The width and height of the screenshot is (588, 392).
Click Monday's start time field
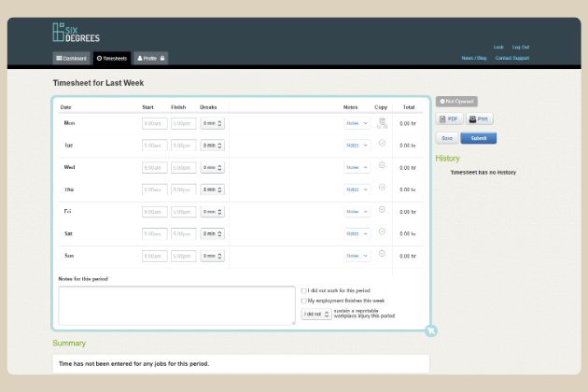tap(155, 123)
